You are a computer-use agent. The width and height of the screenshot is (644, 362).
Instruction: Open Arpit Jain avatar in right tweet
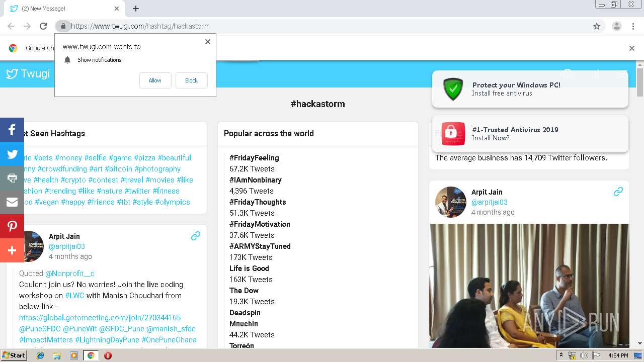(x=451, y=202)
